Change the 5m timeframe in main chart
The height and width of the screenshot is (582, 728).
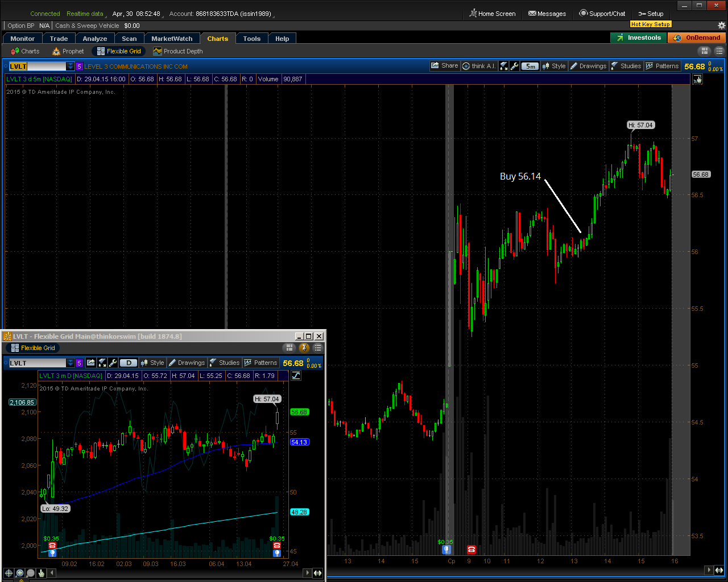click(530, 66)
